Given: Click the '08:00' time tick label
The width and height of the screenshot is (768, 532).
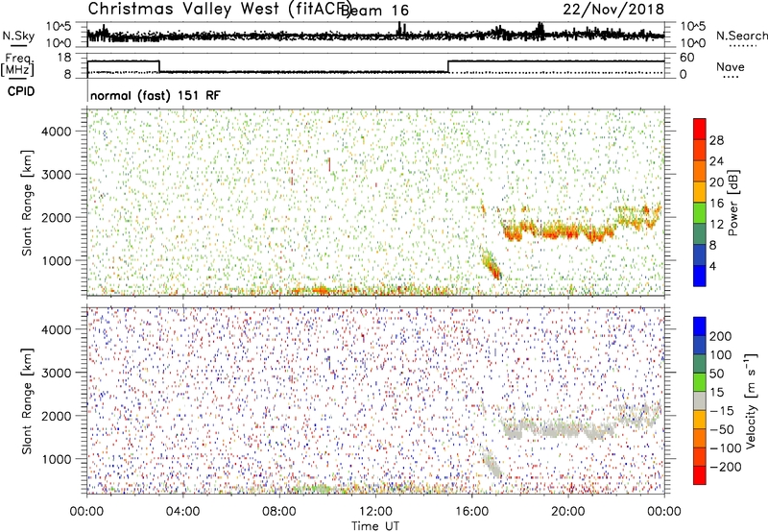Looking at the screenshot, I should (278, 512).
